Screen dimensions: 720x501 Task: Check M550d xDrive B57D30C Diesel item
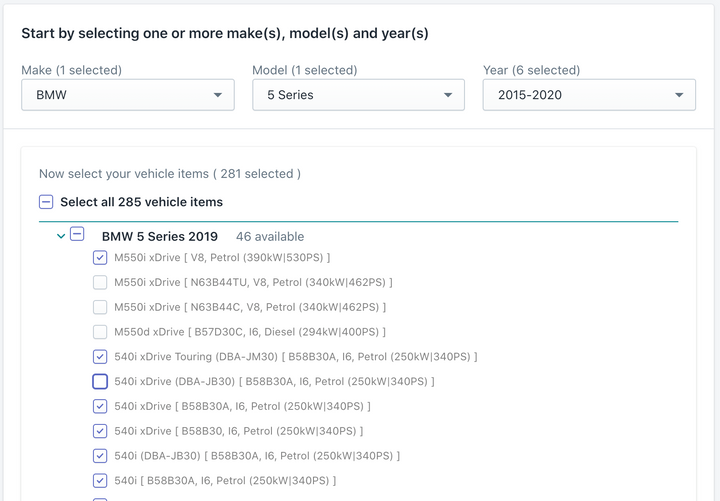click(x=100, y=332)
